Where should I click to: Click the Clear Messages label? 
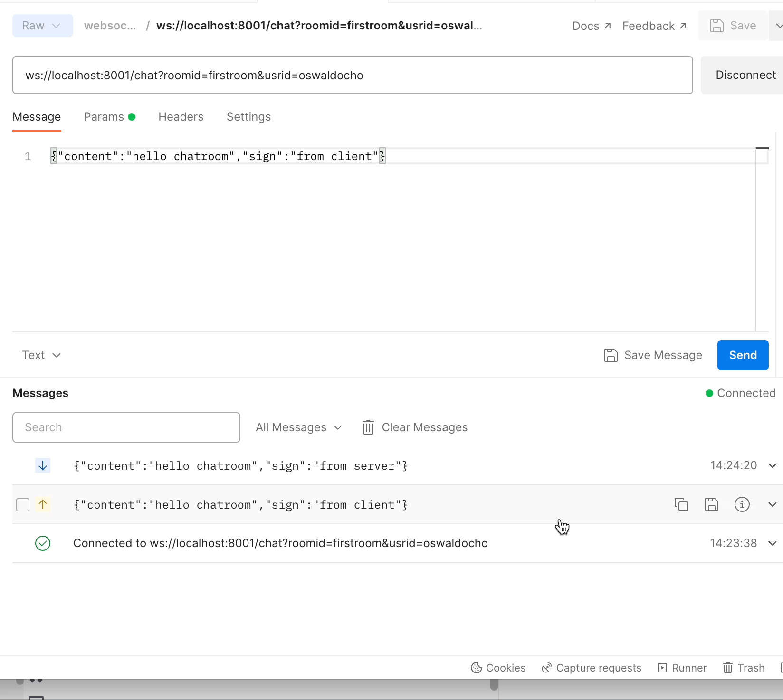[x=425, y=427]
